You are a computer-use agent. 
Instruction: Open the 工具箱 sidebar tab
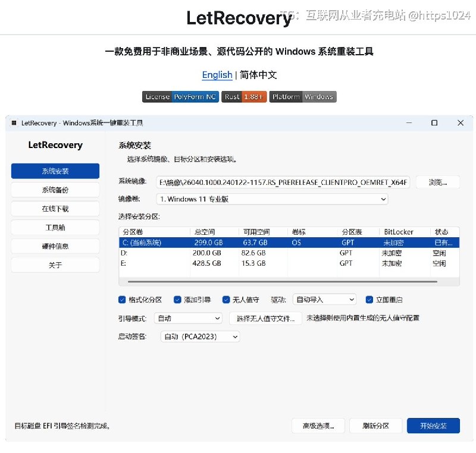pyautogui.click(x=55, y=228)
